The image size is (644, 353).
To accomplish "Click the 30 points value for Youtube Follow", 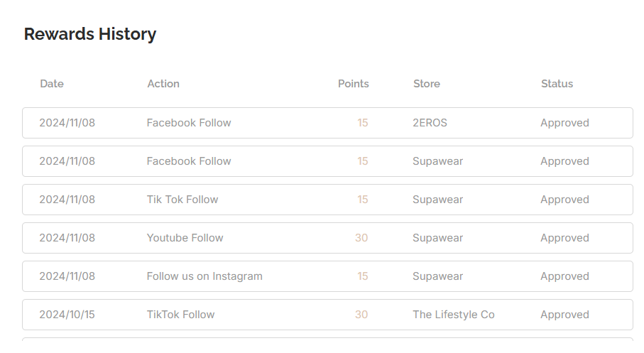I will pyautogui.click(x=361, y=237).
